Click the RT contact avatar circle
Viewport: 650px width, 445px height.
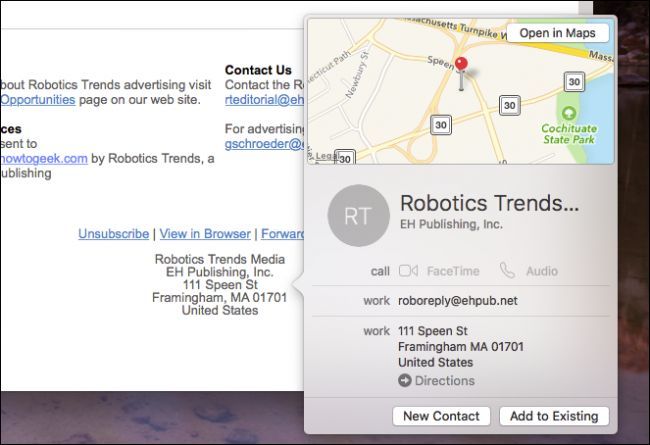click(x=358, y=215)
